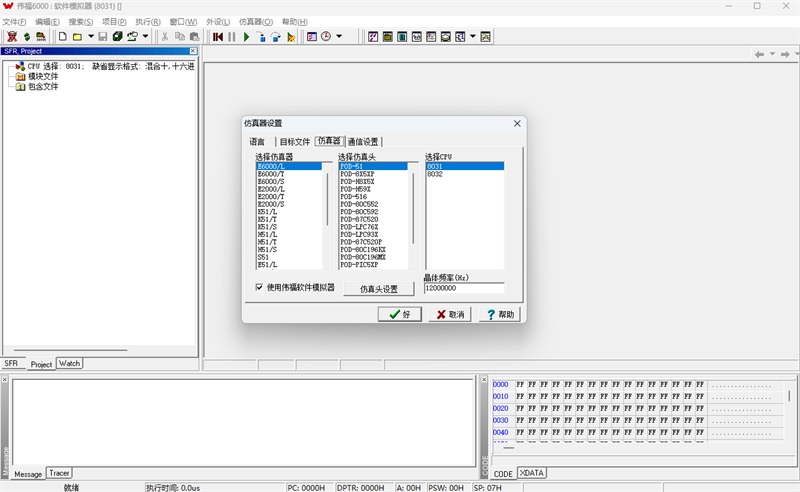Image resolution: width=800 pixels, height=492 pixels.
Task: Switch to Tracer tab in message panel
Action: 59,473
